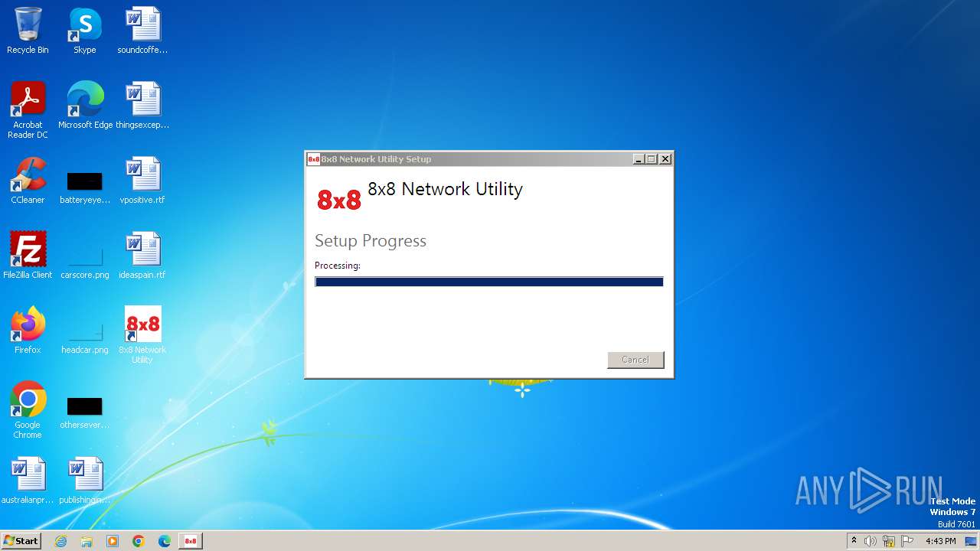Image resolution: width=980 pixels, height=551 pixels.
Task: Switch to the 8x8 setup taskbar button
Action: [191, 541]
